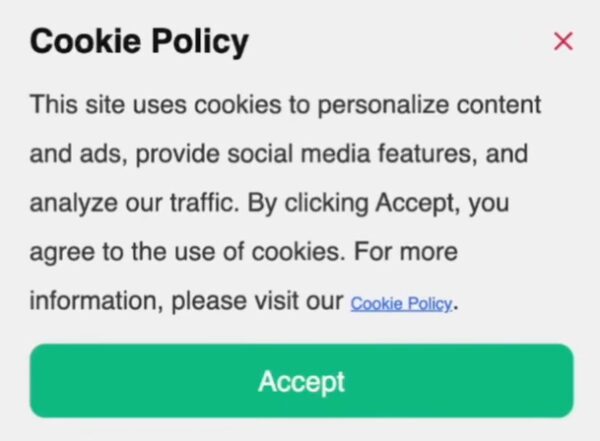Click the text "information, please visit our"

click(x=186, y=301)
